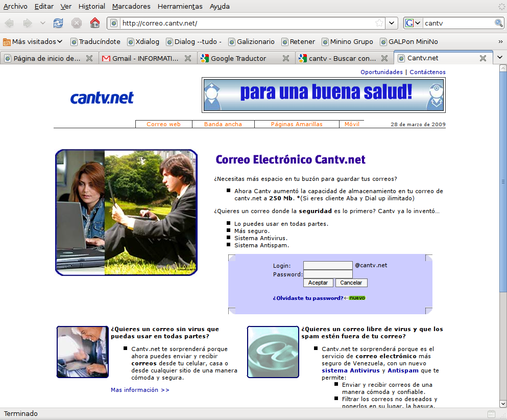Open the address bar history dropdown
Screen dimensions: 507x420
click(392, 23)
